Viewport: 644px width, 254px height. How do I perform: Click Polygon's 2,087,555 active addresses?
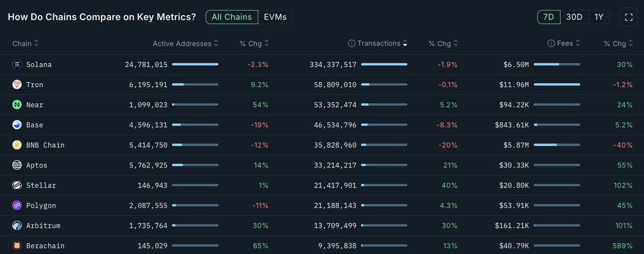[x=148, y=206]
